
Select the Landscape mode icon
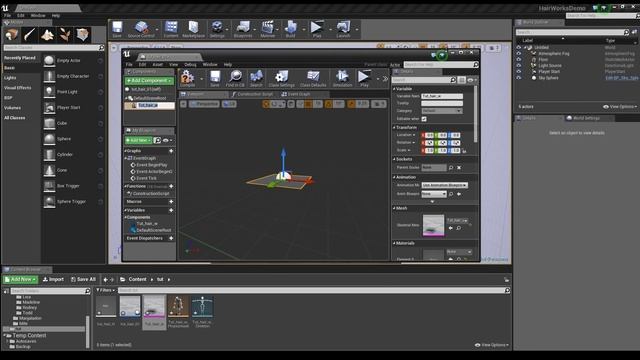[x=47, y=35]
